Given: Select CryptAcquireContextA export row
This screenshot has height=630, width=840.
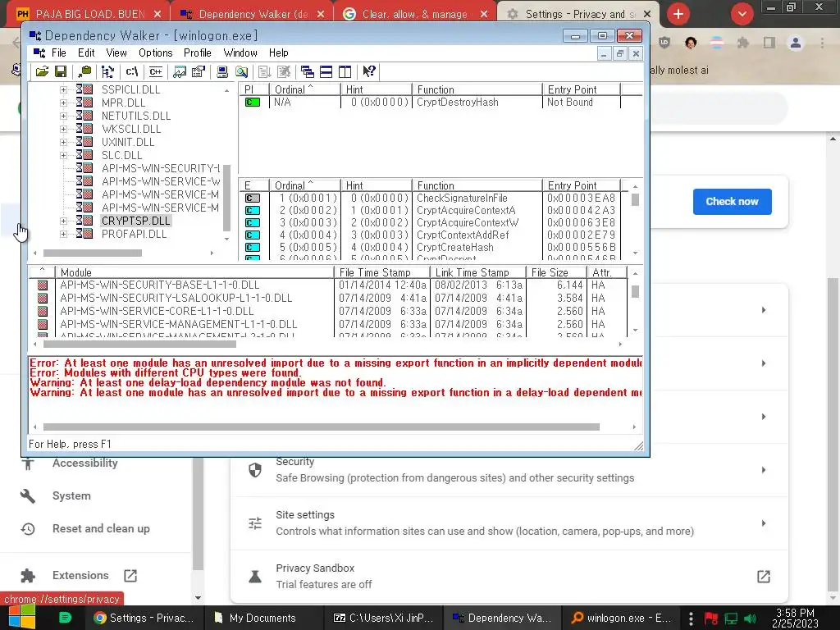Looking at the screenshot, I should pyautogui.click(x=430, y=211).
